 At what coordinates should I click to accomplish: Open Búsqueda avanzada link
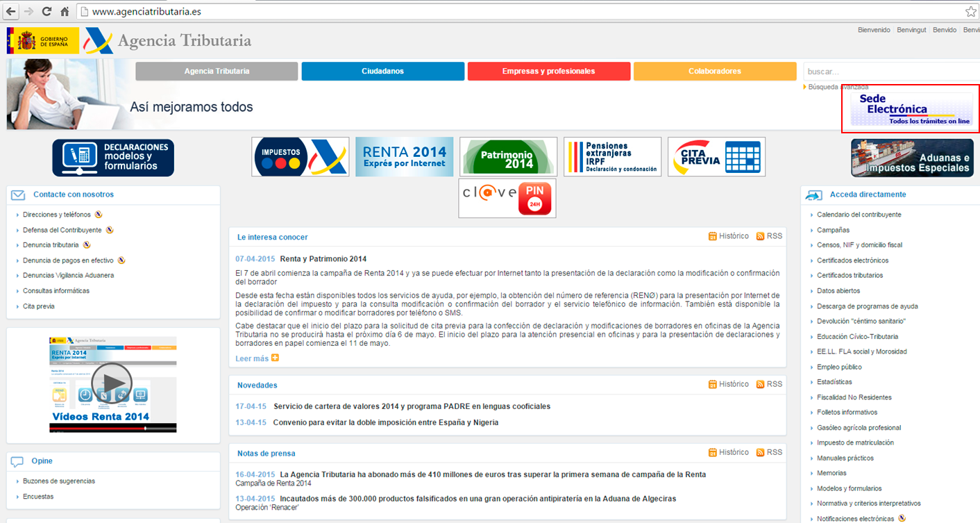point(838,87)
